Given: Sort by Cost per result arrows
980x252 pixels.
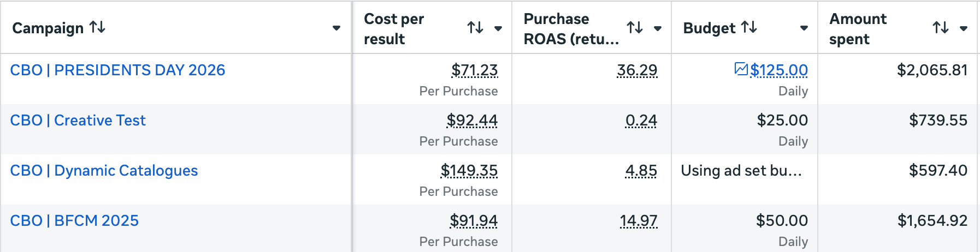Looking at the screenshot, I should 475,28.
